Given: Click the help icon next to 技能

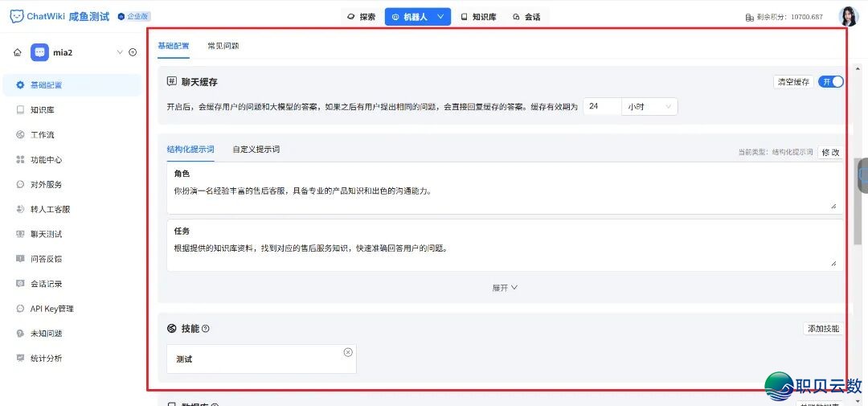Looking at the screenshot, I should point(206,329).
